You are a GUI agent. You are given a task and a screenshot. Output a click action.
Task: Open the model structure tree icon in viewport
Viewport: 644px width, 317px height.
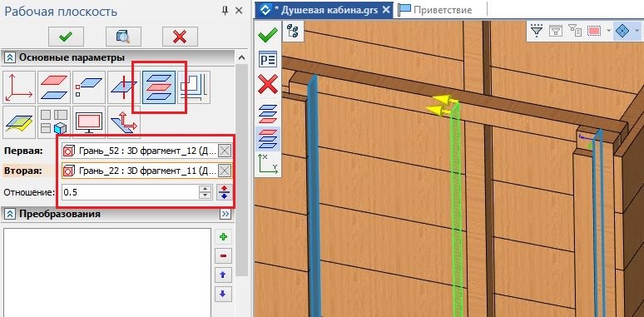293,32
